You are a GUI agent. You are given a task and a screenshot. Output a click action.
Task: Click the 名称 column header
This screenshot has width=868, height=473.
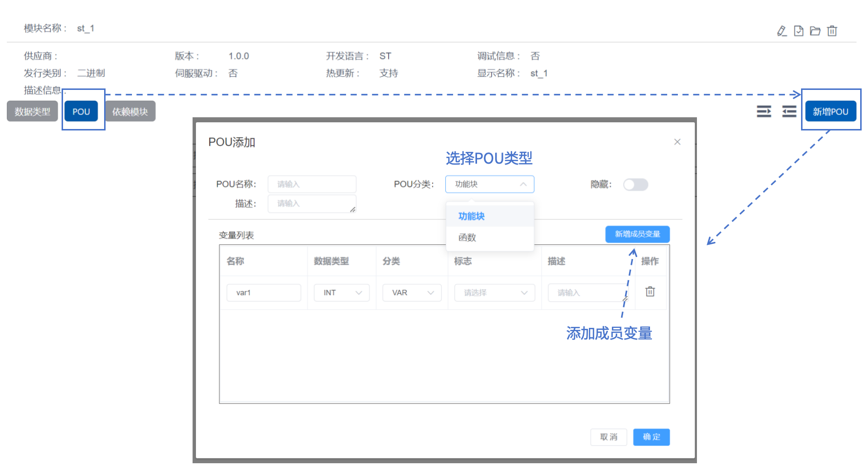(x=236, y=261)
